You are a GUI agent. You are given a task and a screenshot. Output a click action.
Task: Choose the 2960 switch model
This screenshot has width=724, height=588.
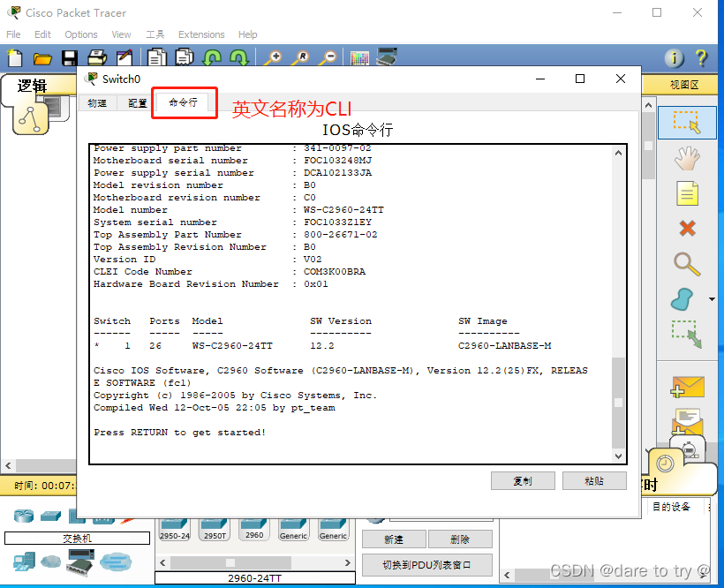254,530
